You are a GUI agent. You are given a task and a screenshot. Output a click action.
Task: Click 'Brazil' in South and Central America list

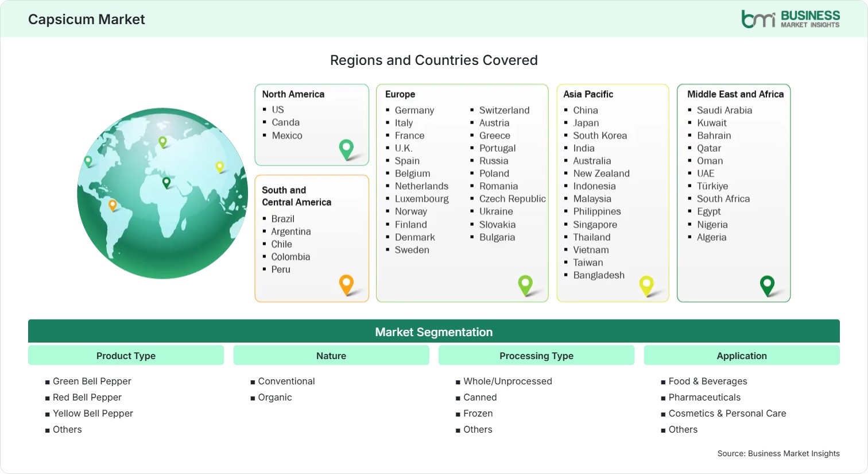(x=283, y=219)
